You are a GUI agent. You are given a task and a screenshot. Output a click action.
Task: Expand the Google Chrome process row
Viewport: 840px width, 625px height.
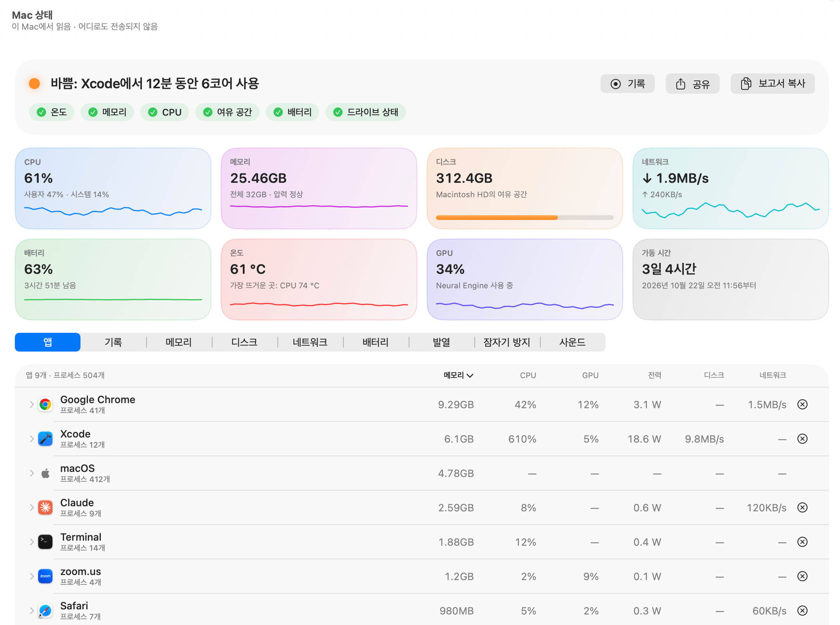32,405
